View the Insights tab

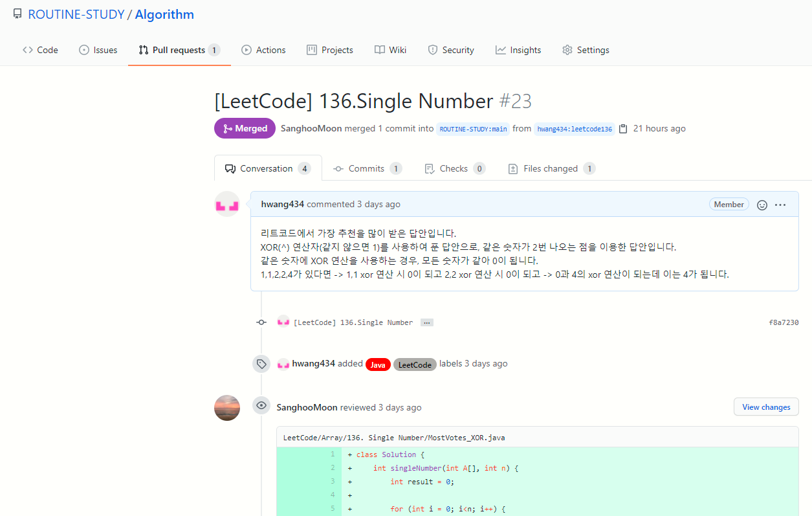point(518,50)
